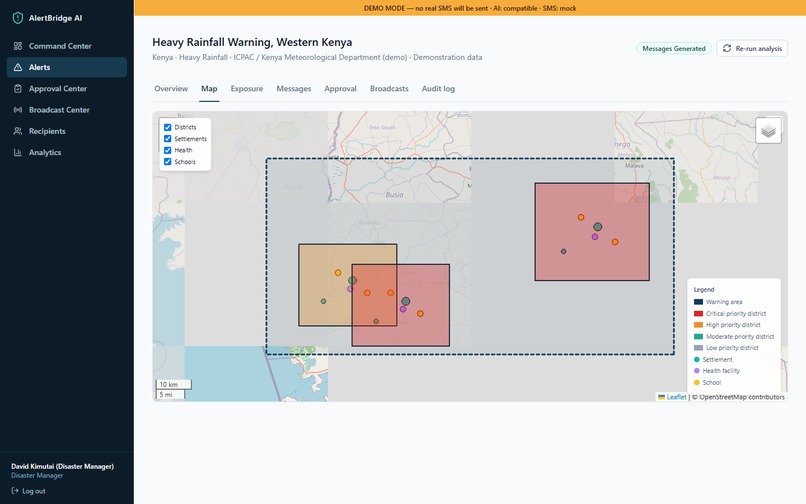Viewport: 806px width, 504px height.
Task: Open Command Center grid icon
Action: (x=17, y=46)
